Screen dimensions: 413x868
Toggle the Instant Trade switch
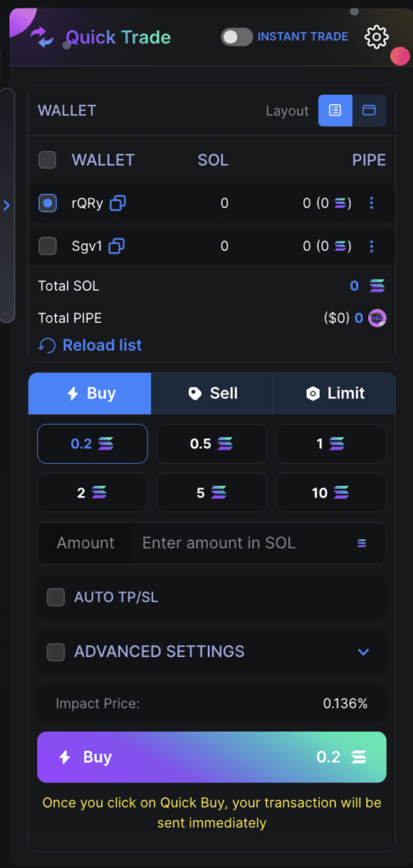(x=237, y=37)
